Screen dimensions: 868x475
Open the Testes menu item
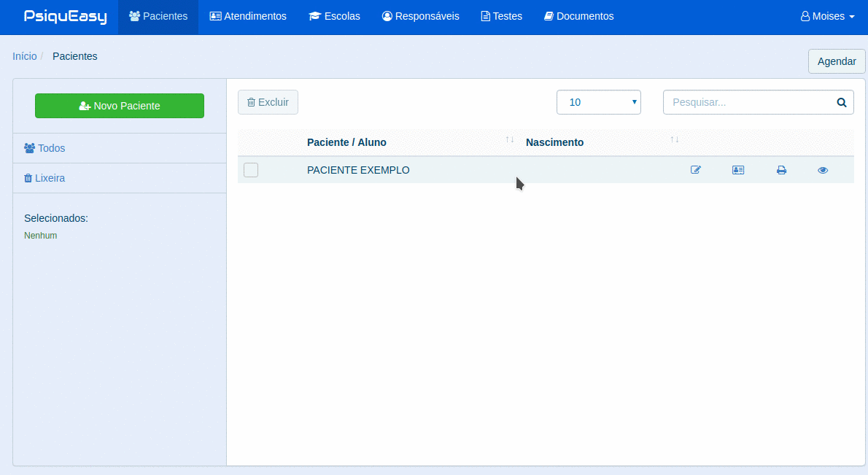click(502, 17)
